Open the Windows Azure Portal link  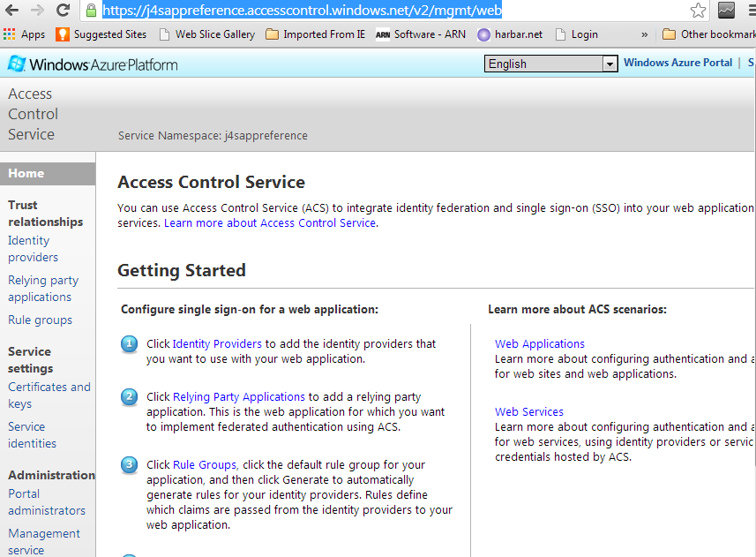tap(677, 63)
